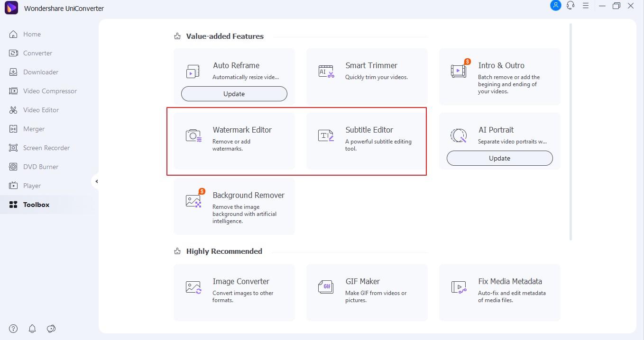Click the Screen Recorder label in sidebar
644x340 pixels.
point(46,148)
